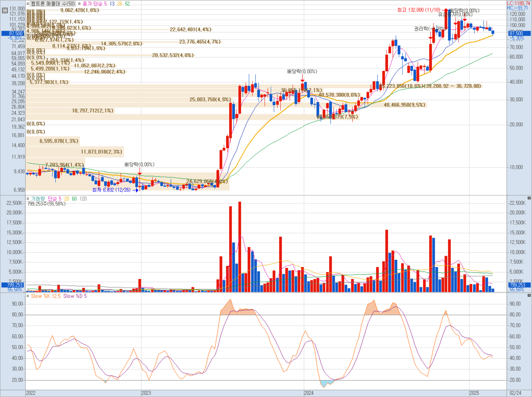Click the 40,578,300(8,0%) volume profile label
Image resolution: width=532 pixels, height=397 pixels.
pyautogui.click(x=339, y=95)
